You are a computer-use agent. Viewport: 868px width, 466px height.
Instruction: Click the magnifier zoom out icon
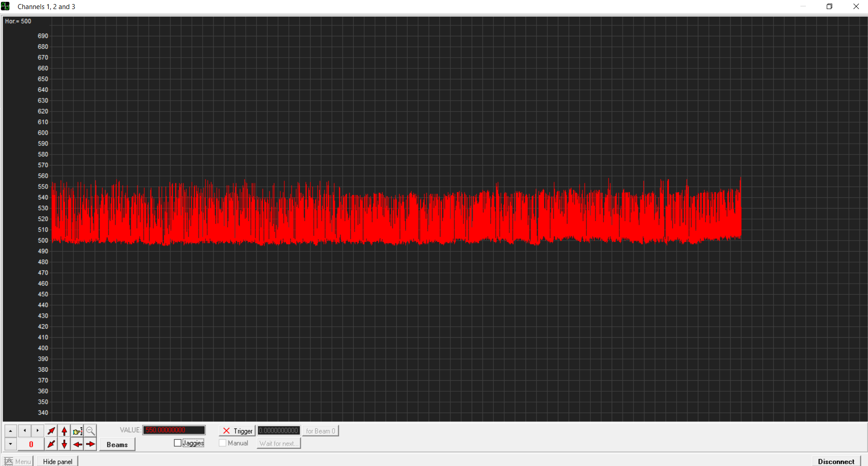click(91, 431)
